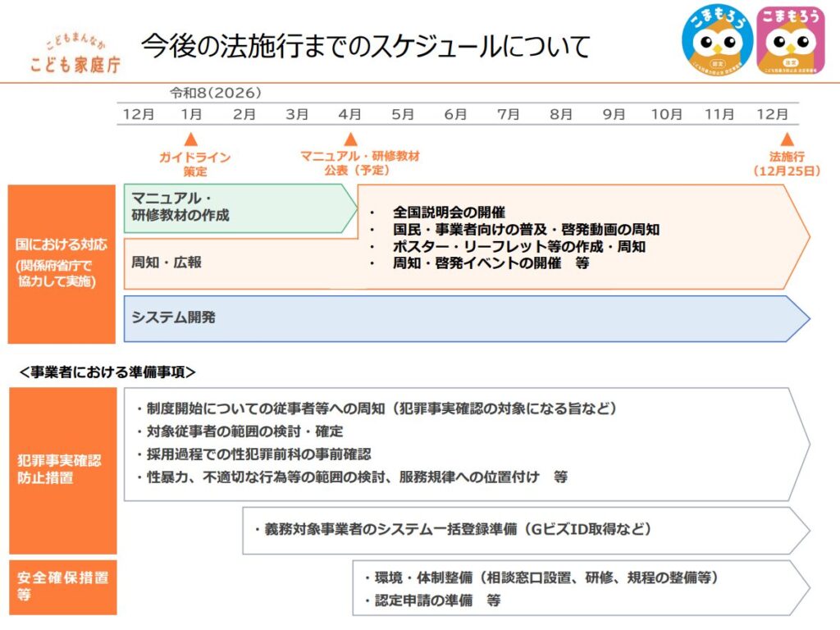840x630 pixels.
Task: Click the triangle marker above 法施行
Action: (787, 139)
